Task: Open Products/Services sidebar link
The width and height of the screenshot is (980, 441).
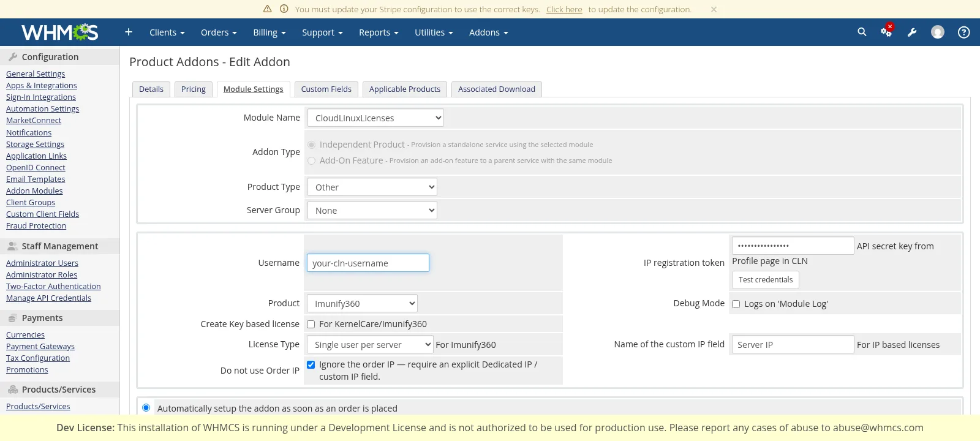Action: point(38,406)
